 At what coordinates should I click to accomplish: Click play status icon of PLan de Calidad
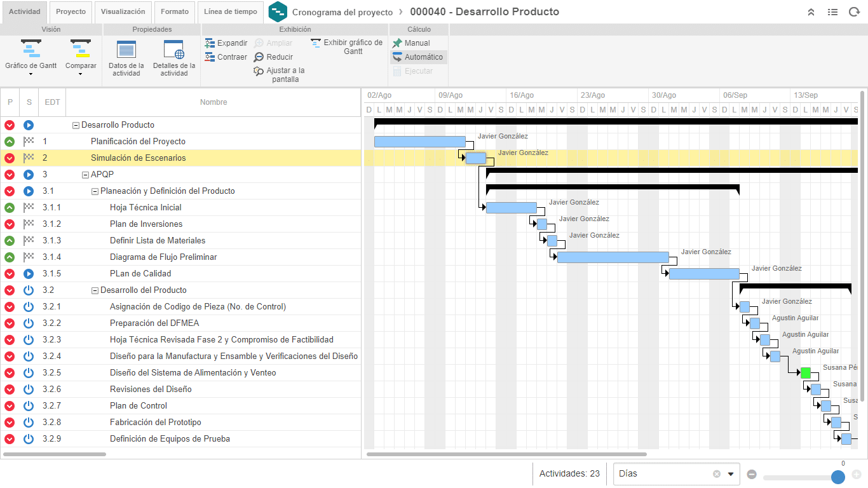coord(29,274)
